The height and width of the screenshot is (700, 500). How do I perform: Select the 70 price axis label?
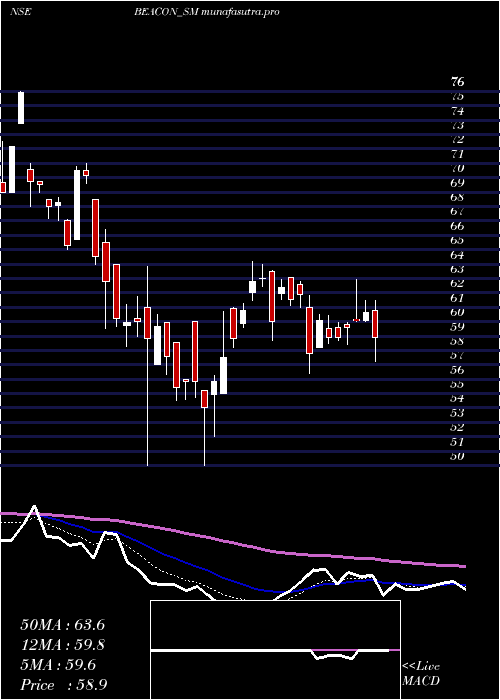tap(458, 168)
